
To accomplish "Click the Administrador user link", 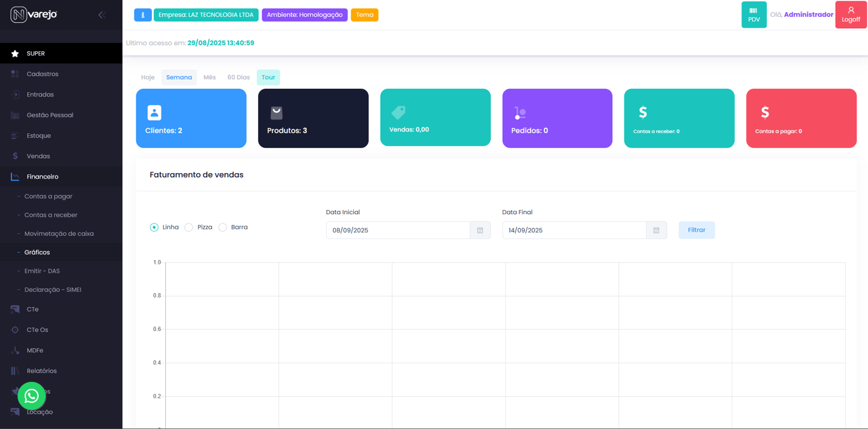I will tap(808, 14).
